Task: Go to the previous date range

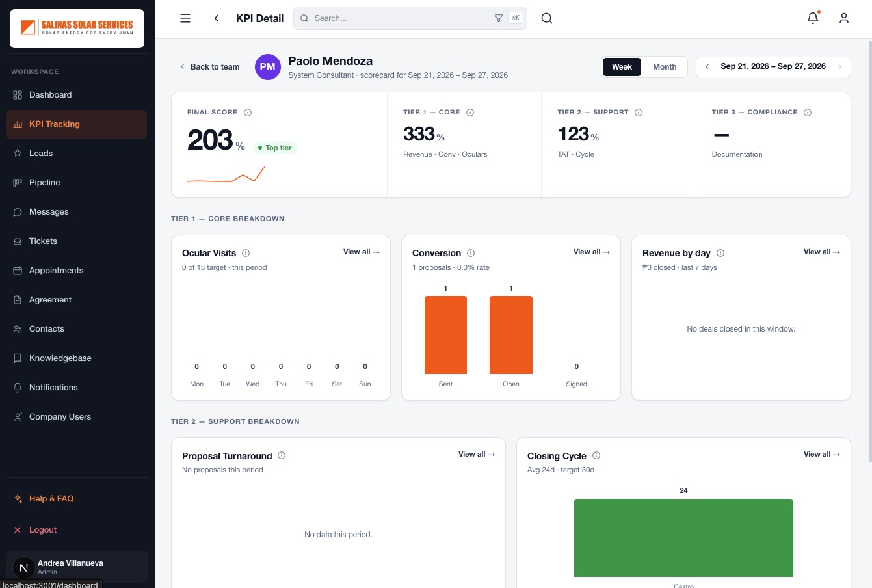Action: (x=707, y=66)
